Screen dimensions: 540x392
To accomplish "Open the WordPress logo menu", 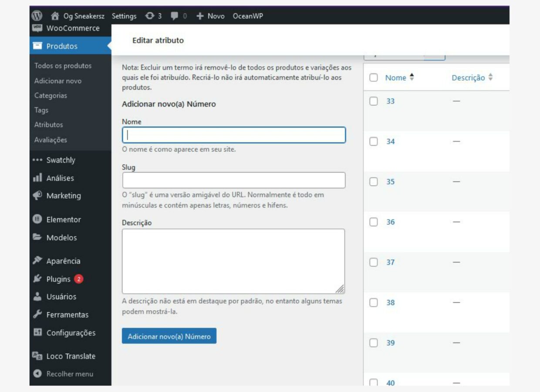I will pyautogui.click(x=37, y=16).
